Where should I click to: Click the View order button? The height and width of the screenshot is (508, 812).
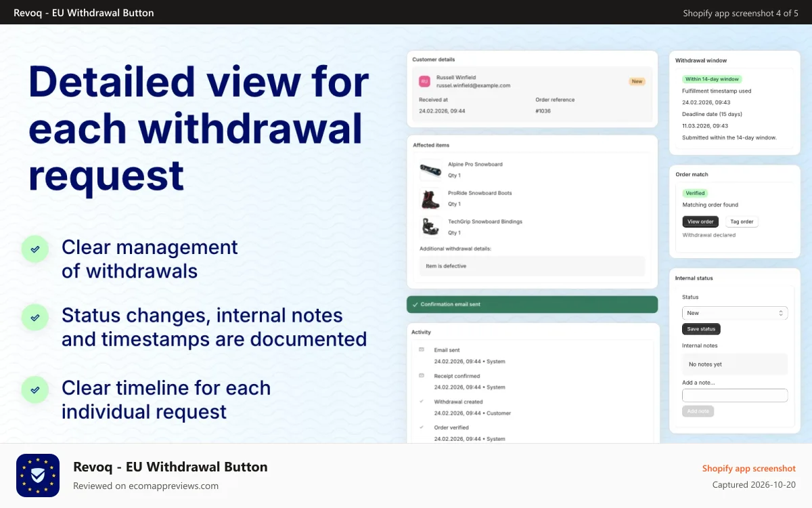[x=700, y=221]
